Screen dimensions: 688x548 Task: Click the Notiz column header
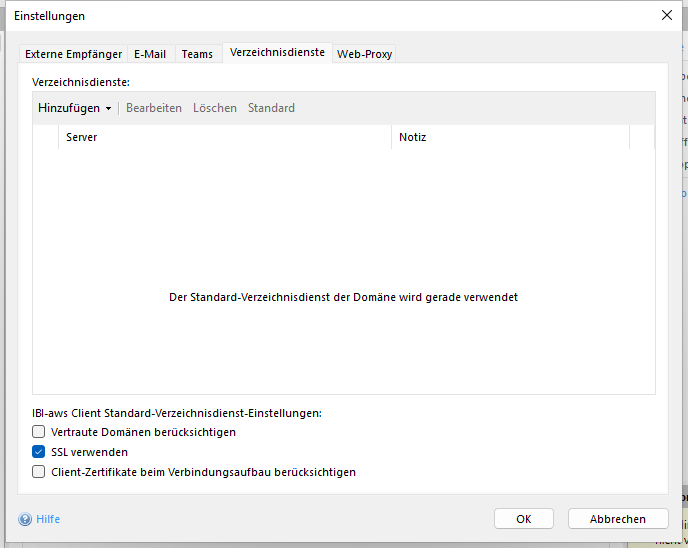pos(510,137)
